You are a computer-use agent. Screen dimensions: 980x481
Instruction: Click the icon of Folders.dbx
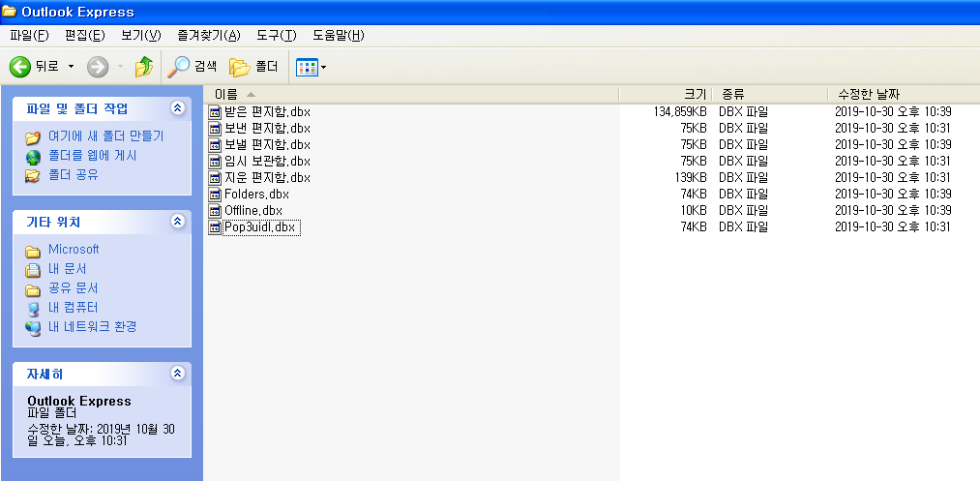215,194
